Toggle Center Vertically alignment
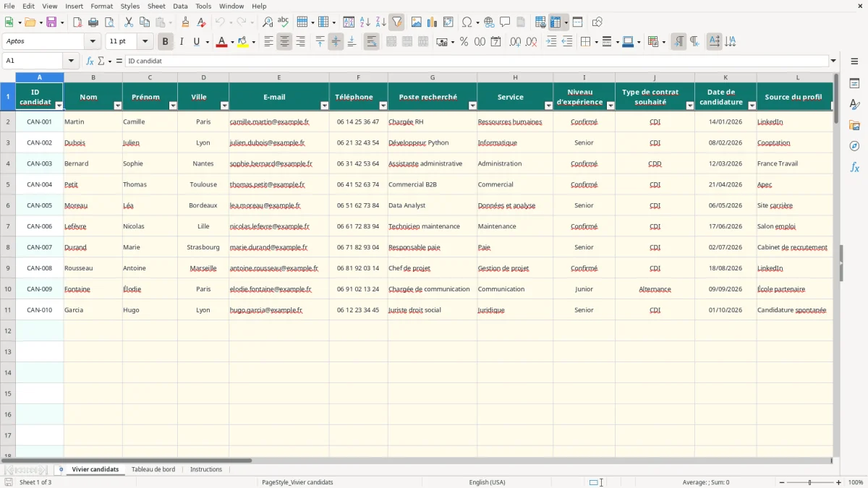Image resolution: width=868 pixels, height=488 pixels. point(336,42)
